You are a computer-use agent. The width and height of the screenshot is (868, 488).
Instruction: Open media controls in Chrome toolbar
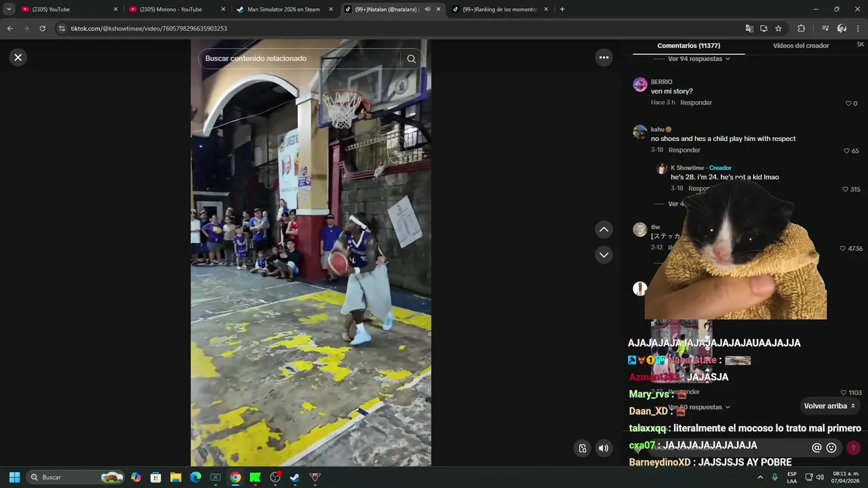pos(825,28)
